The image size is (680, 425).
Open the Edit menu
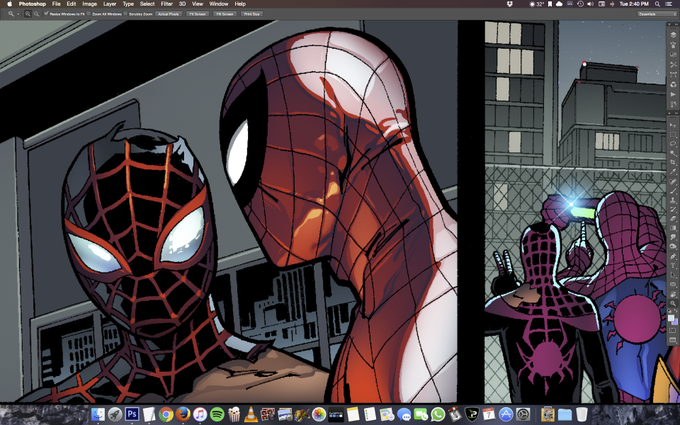point(71,4)
